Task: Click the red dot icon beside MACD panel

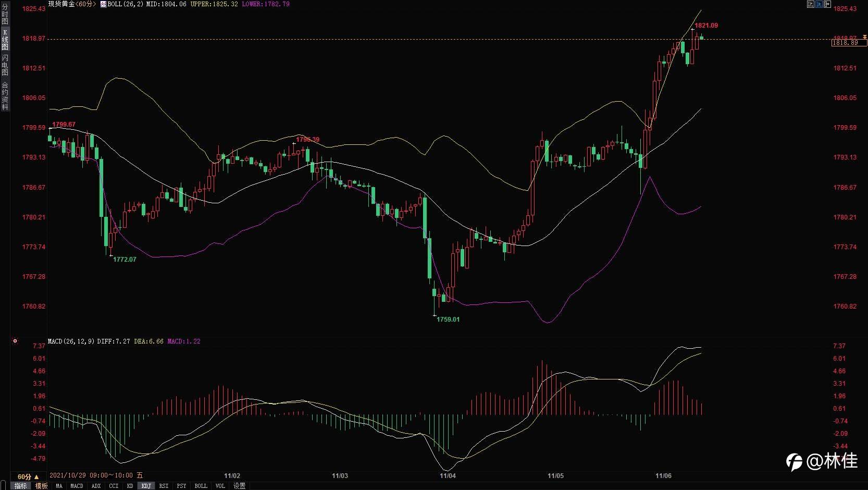Action: coord(15,341)
